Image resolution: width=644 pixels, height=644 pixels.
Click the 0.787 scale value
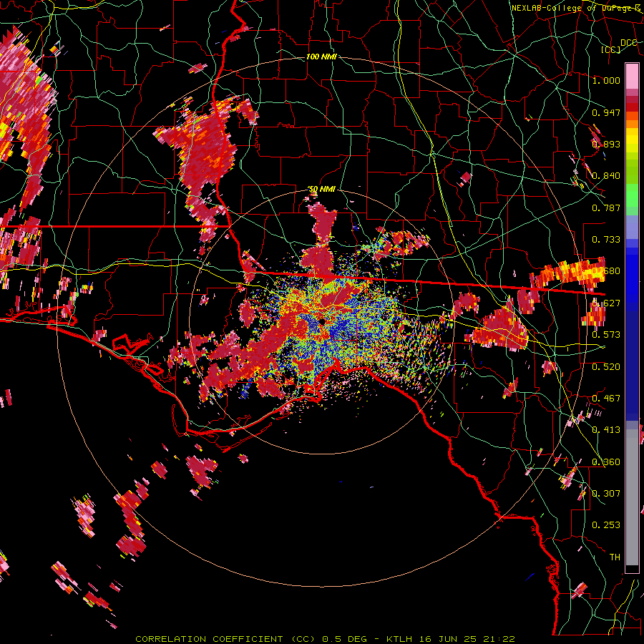(x=606, y=208)
